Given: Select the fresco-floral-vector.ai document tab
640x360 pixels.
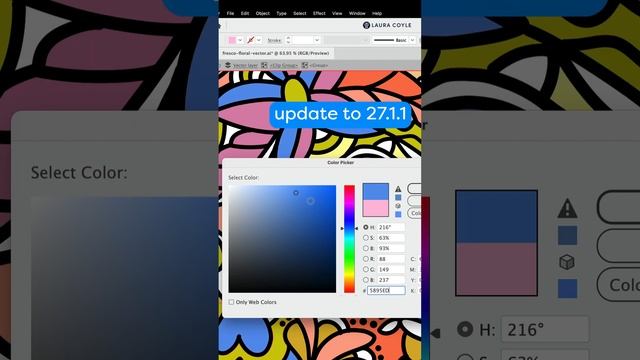Looking at the screenshot, I should tap(276, 53).
